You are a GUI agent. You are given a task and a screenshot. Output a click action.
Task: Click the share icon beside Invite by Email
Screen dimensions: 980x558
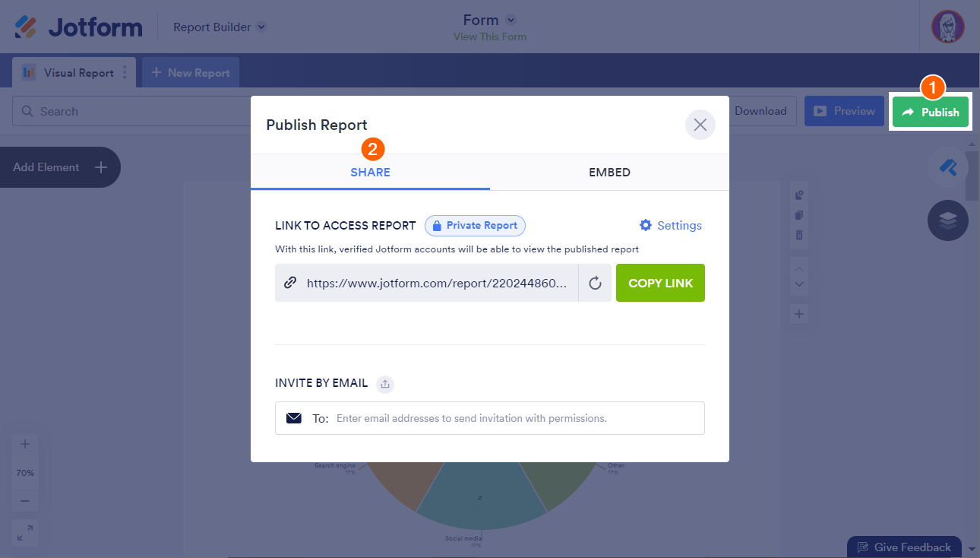coord(385,384)
